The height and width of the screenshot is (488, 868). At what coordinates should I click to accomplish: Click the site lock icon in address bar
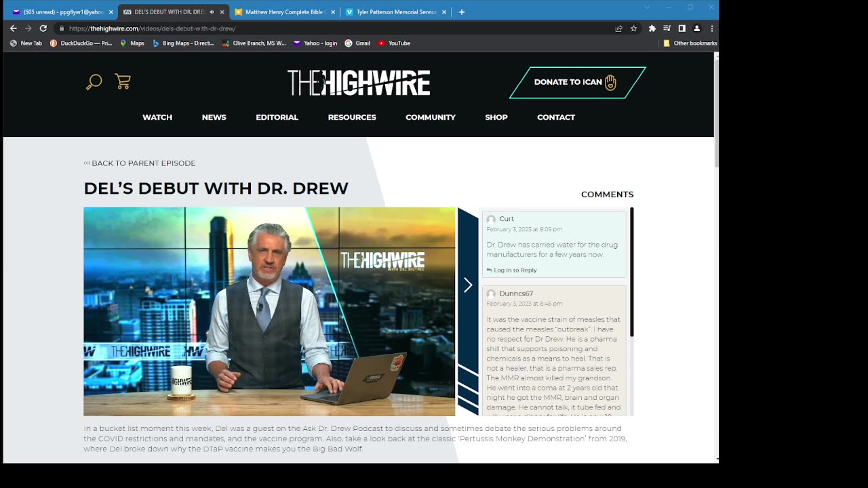61,28
